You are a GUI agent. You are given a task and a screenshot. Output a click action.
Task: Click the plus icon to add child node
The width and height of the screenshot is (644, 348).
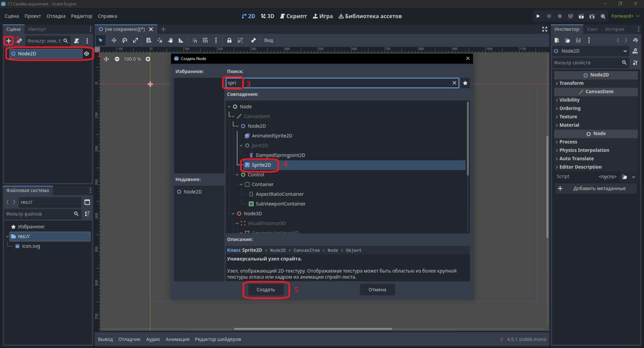8,41
